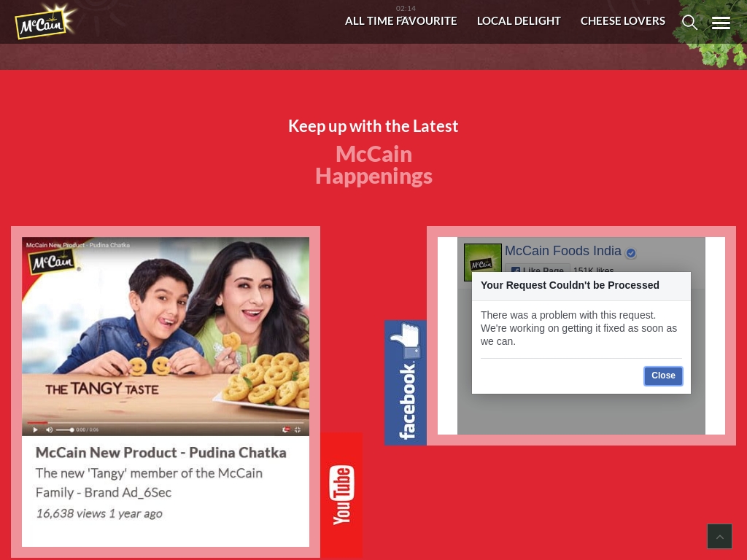
Task: Click the video overlay title McCain New Product
Action: click(77, 245)
